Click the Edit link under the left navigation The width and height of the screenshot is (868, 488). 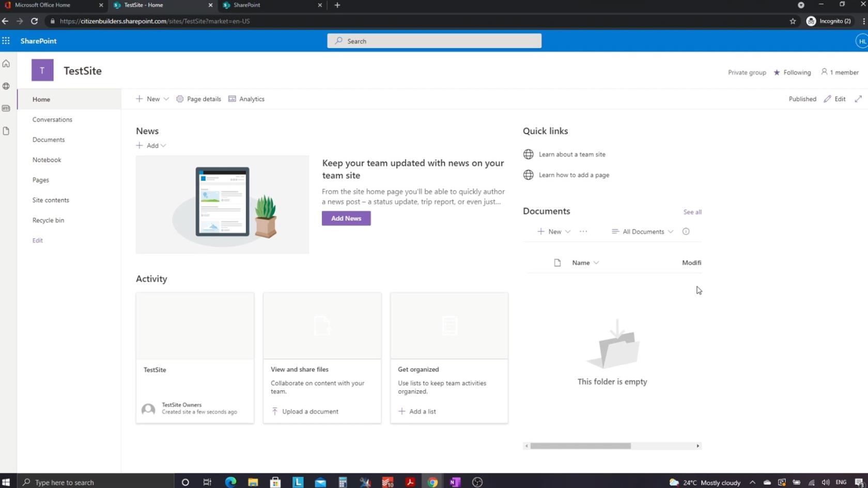click(38, 240)
